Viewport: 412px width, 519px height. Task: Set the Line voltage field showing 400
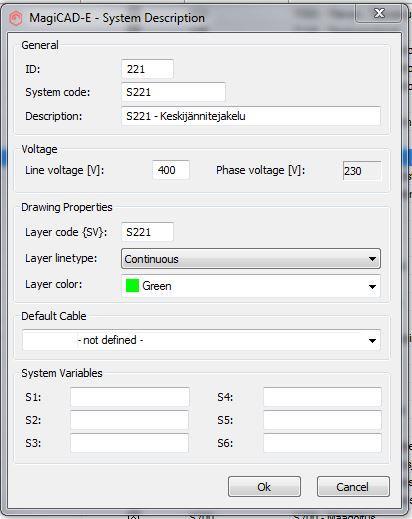point(171,170)
